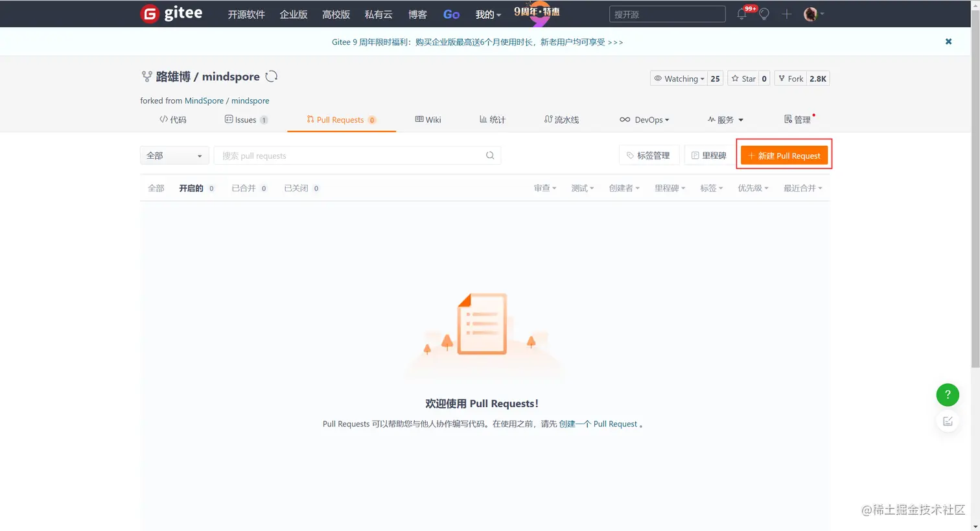Click the 9周年 特惠 anniversary promo badge
980x531 pixels.
(537, 13)
